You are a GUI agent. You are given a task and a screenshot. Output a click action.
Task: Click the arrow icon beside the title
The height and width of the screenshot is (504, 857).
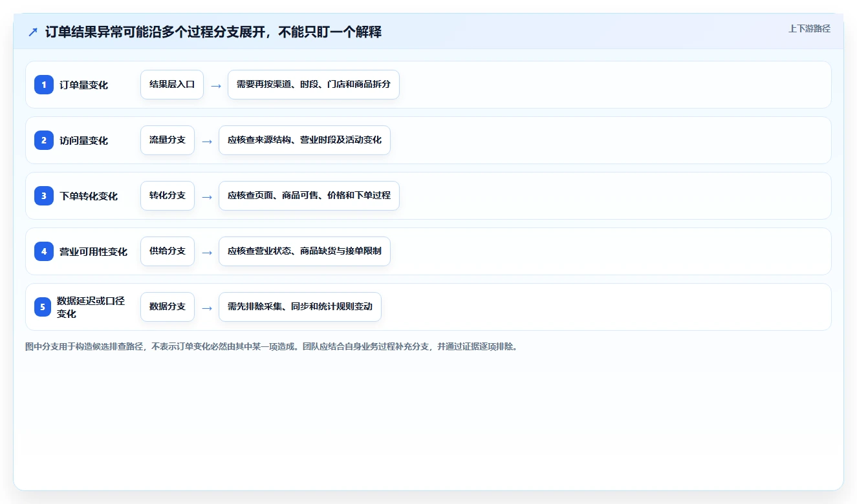coord(33,32)
